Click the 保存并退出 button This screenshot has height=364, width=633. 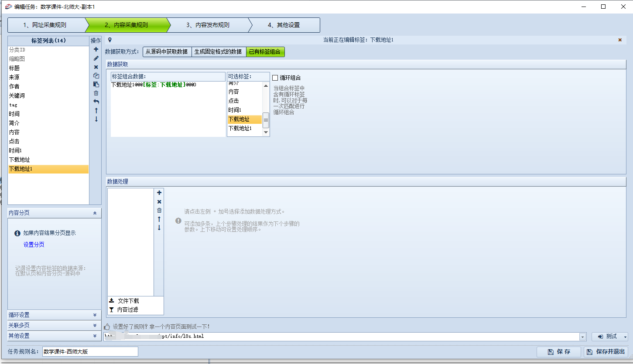click(x=606, y=352)
